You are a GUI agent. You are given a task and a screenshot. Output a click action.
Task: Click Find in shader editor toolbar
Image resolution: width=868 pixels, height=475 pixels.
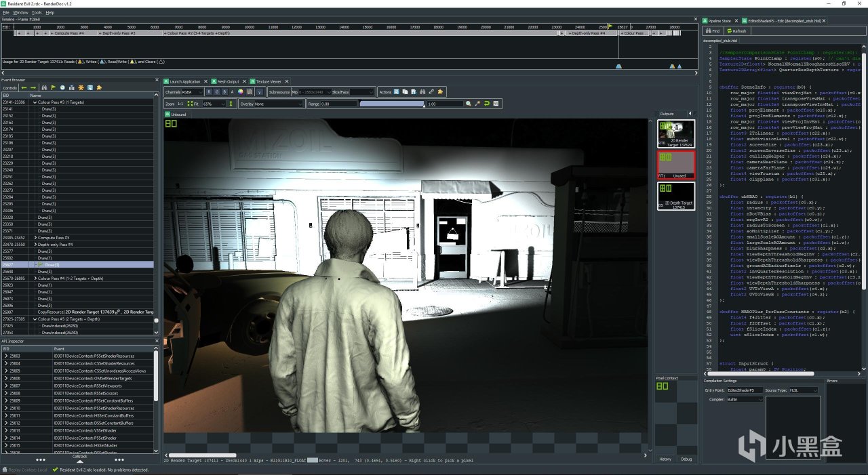coord(713,31)
